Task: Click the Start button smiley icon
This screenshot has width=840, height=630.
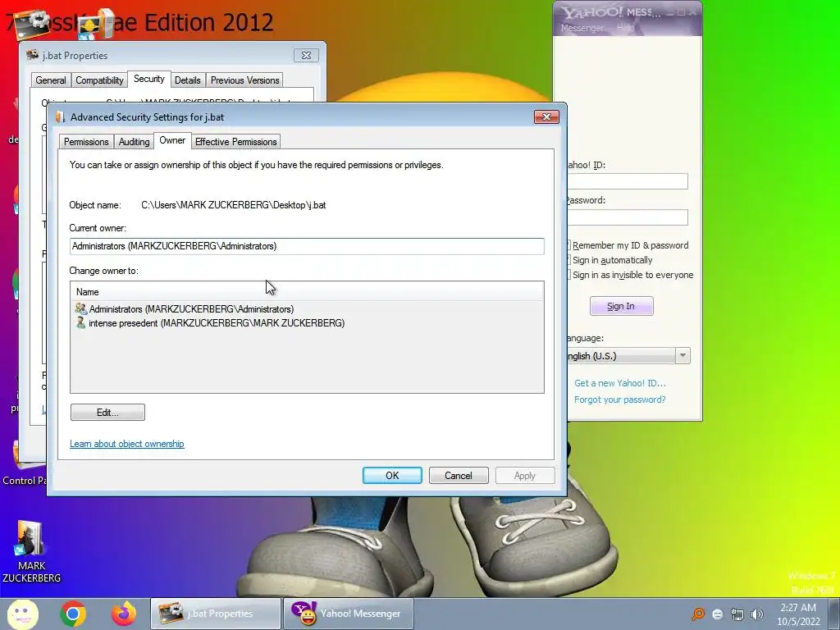Action: (x=22, y=614)
